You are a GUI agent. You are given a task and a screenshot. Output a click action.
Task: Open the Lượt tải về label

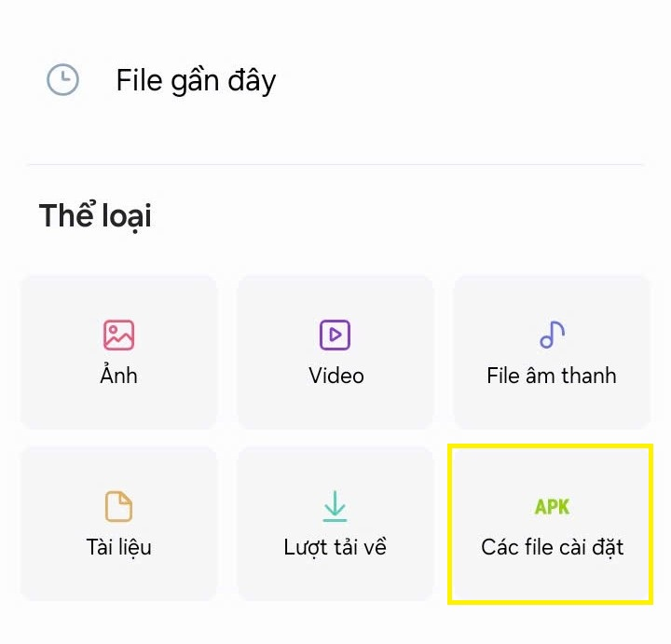click(x=335, y=547)
